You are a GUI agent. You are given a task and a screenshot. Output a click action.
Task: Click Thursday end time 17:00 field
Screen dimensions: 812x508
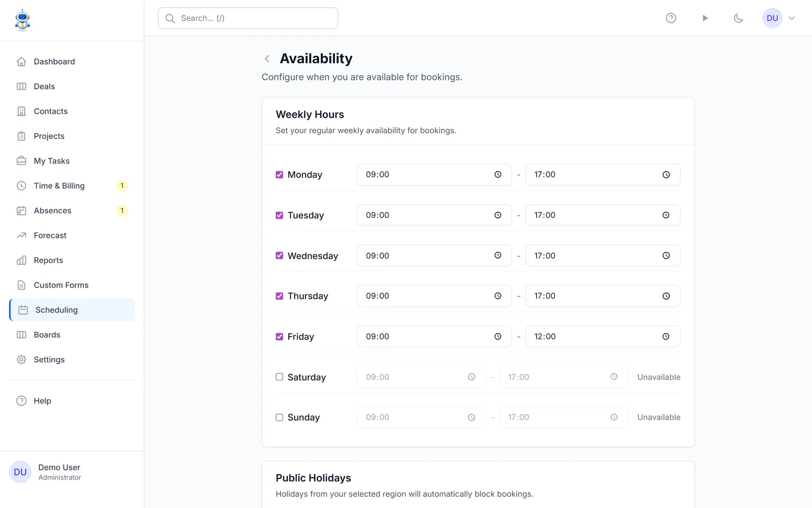603,296
